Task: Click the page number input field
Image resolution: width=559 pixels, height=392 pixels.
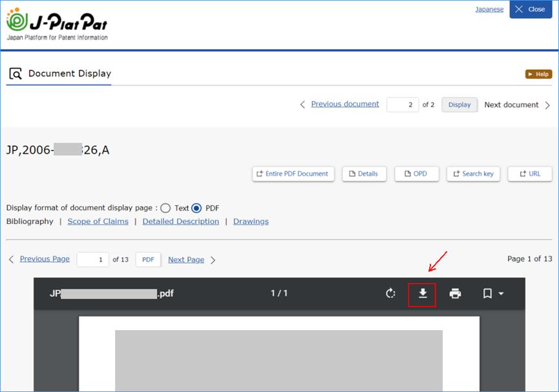Action: pos(92,260)
